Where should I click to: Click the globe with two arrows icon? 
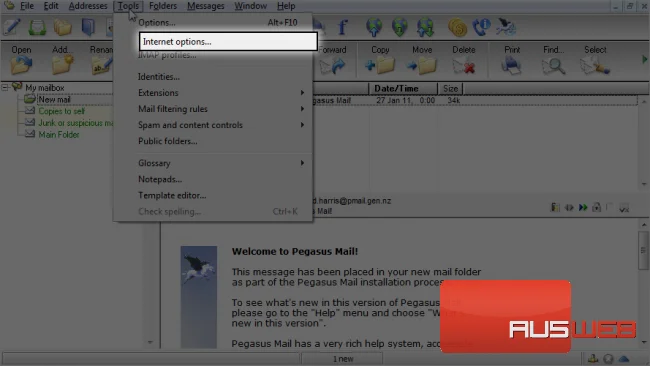pos(426,27)
